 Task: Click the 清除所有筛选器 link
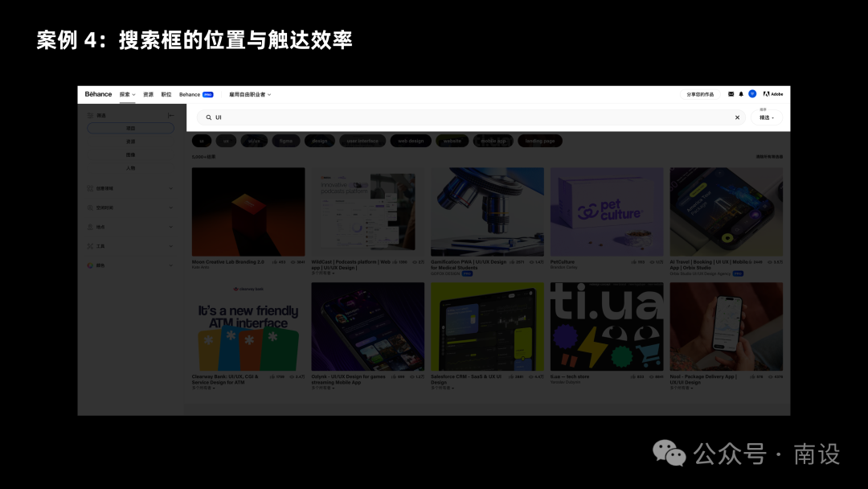769,157
